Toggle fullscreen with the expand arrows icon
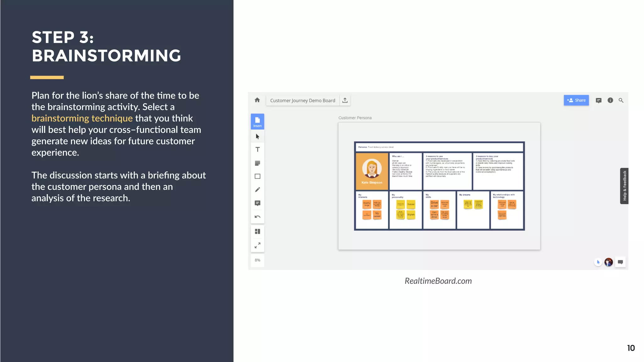 click(258, 245)
